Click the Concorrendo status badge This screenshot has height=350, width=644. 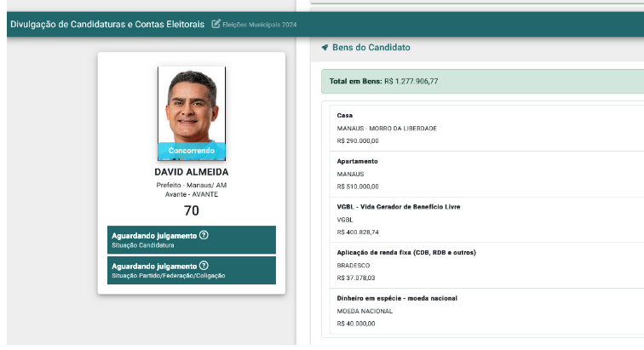(192, 151)
